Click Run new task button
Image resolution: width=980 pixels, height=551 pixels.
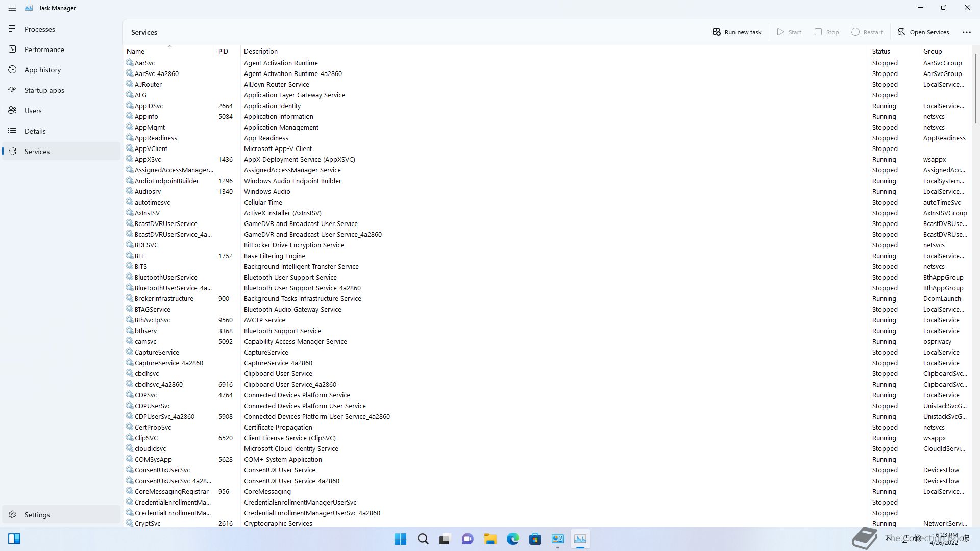(737, 32)
